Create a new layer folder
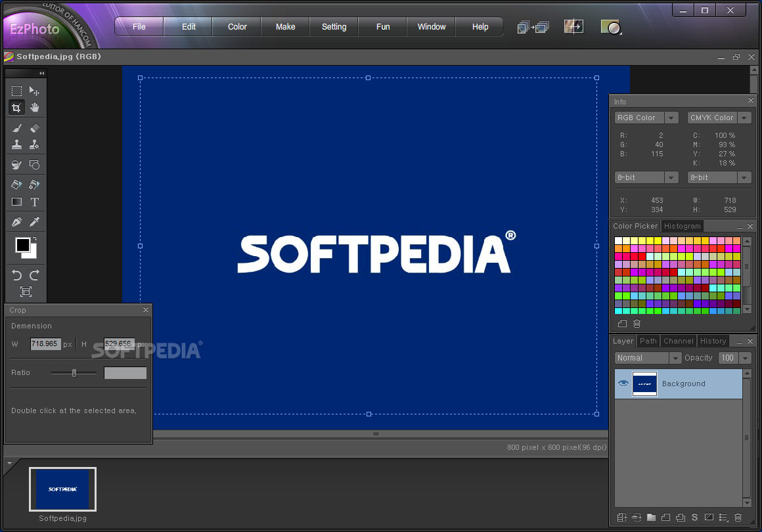The height and width of the screenshot is (532, 762). coord(651,518)
